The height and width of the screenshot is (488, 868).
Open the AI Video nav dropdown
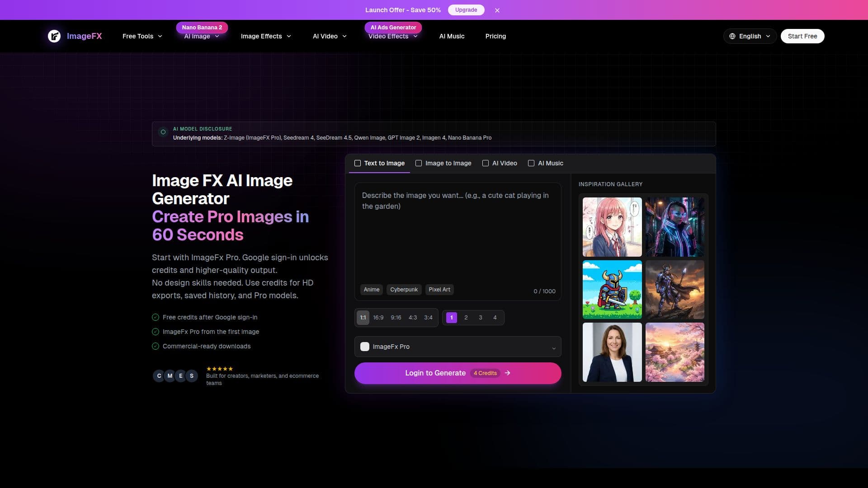click(x=330, y=36)
